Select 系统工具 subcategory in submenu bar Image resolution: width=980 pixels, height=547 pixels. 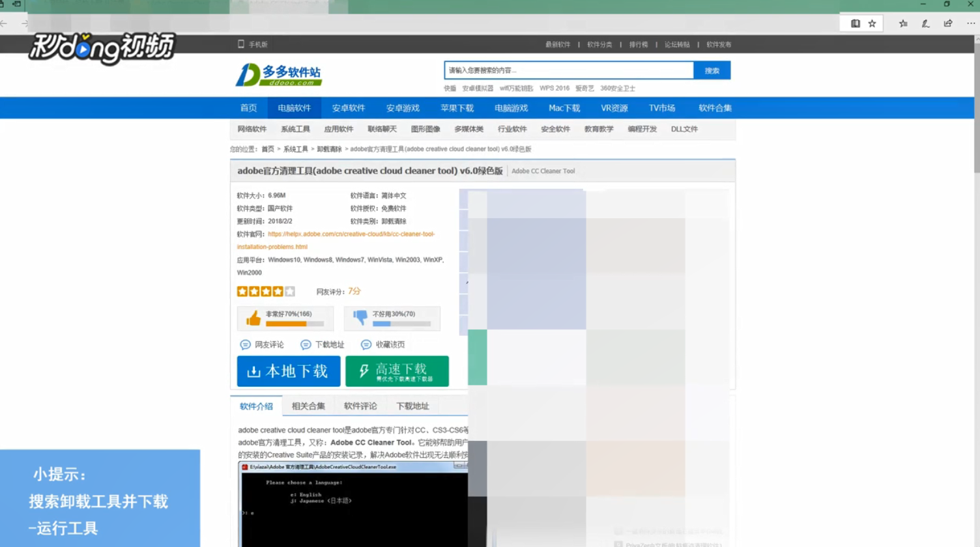coord(295,129)
